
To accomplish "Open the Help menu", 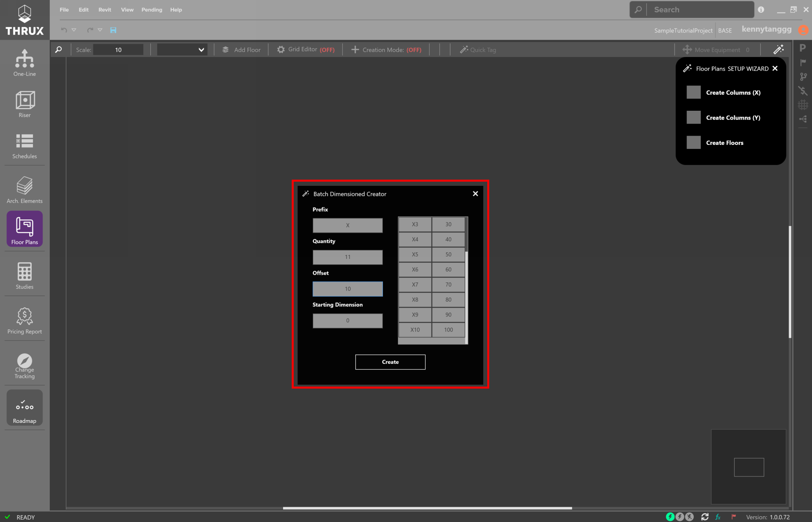I will coord(176,10).
